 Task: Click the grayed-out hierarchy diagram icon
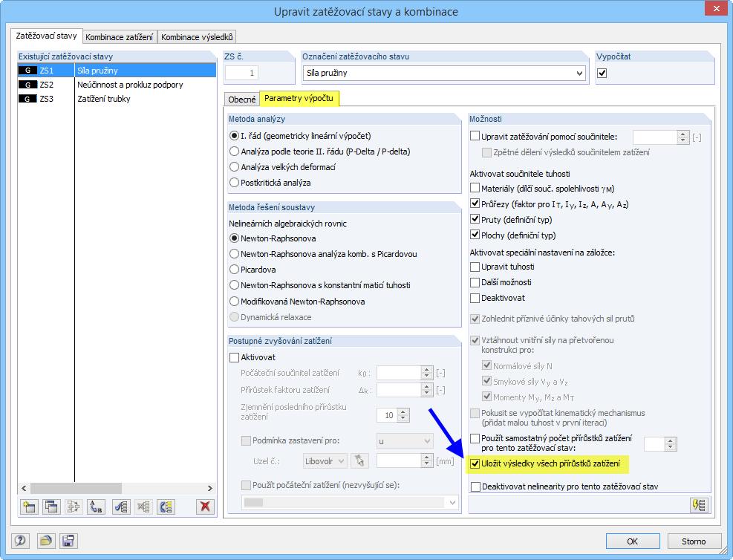74,507
